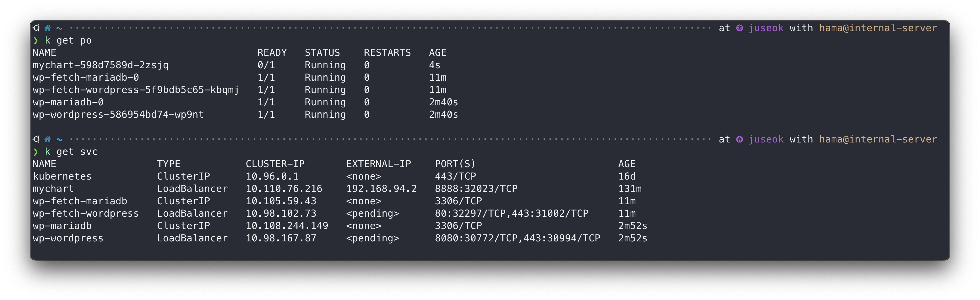
Task: Click the kubernetes service row name
Action: click(x=62, y=176)
